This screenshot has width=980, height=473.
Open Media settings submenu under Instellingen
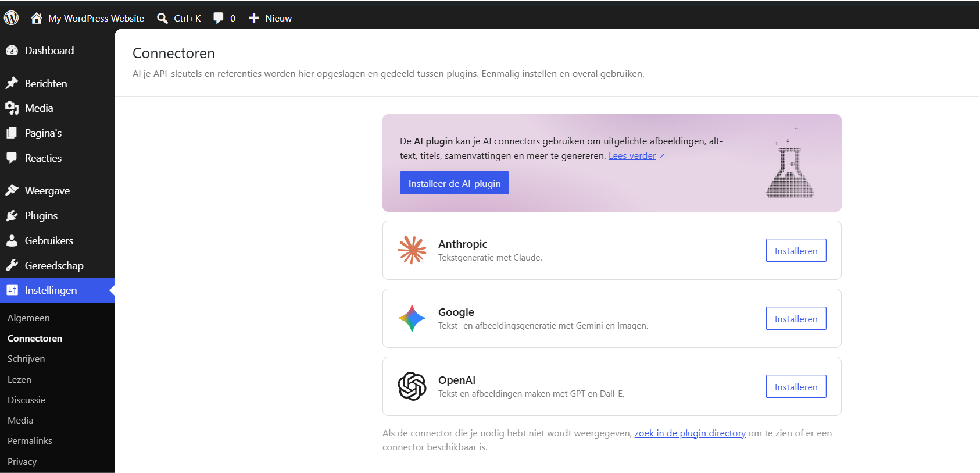(20, 420)
